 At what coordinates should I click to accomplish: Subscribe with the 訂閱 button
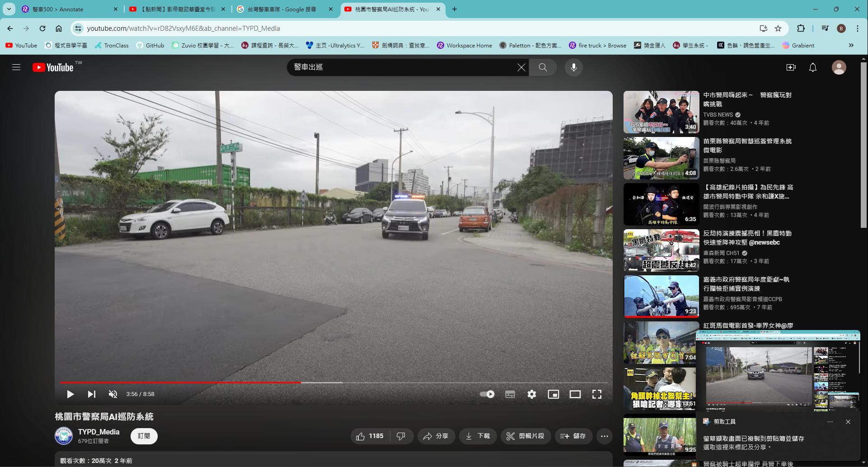tap(144, 436)
